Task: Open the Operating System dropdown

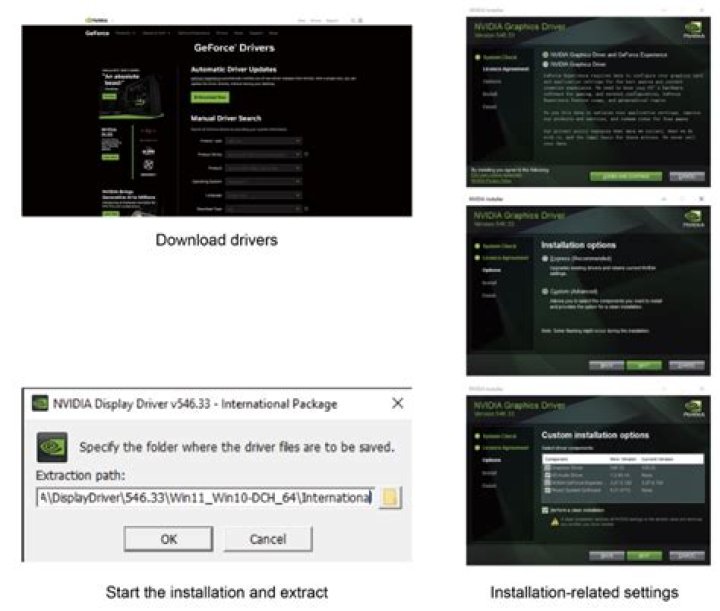Action: [x=264, y=182]
